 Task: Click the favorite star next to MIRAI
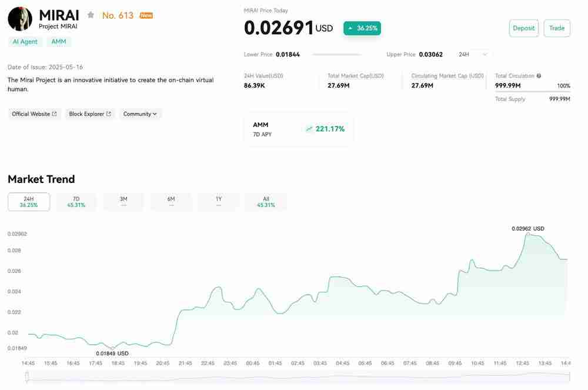pos(91,15)
